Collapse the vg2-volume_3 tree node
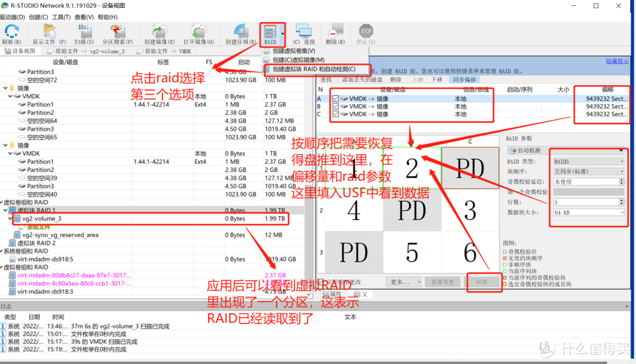 pyautogui.click(x=10, y=219)
